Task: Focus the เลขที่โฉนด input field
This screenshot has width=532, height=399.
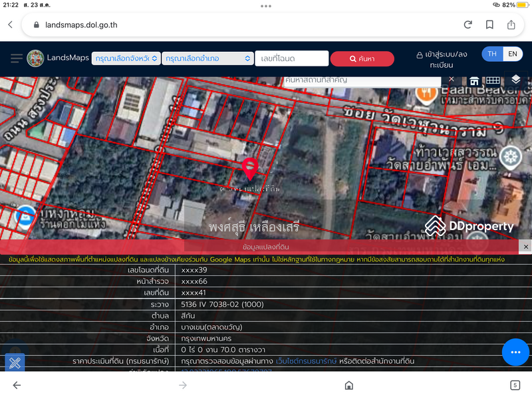Action: click(292, 59)
